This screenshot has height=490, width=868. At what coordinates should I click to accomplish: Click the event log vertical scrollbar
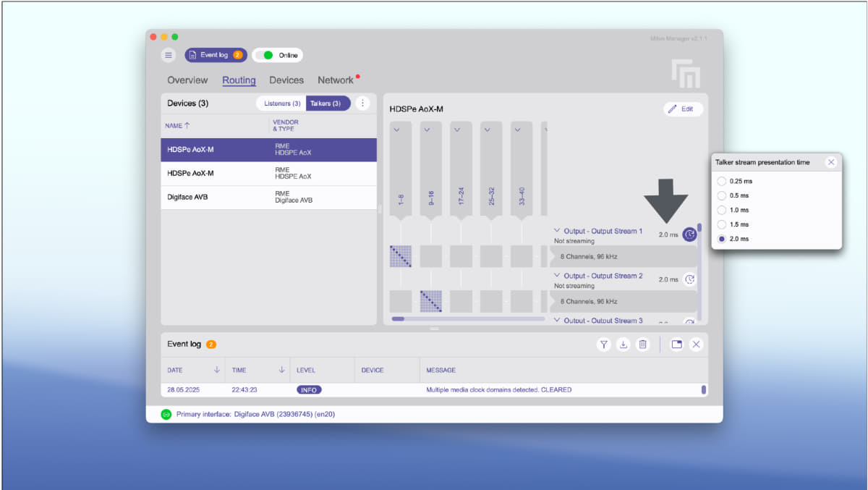click(704, 389)
